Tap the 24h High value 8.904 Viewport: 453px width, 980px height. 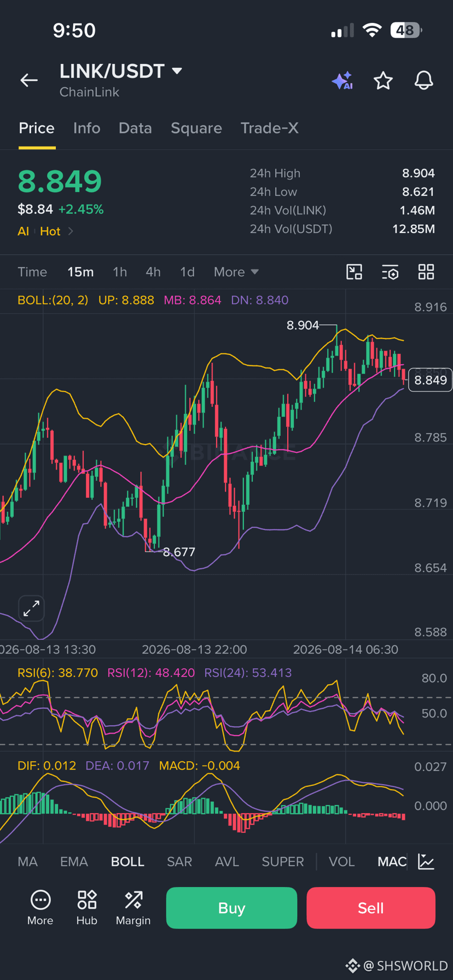pos(419,173)
